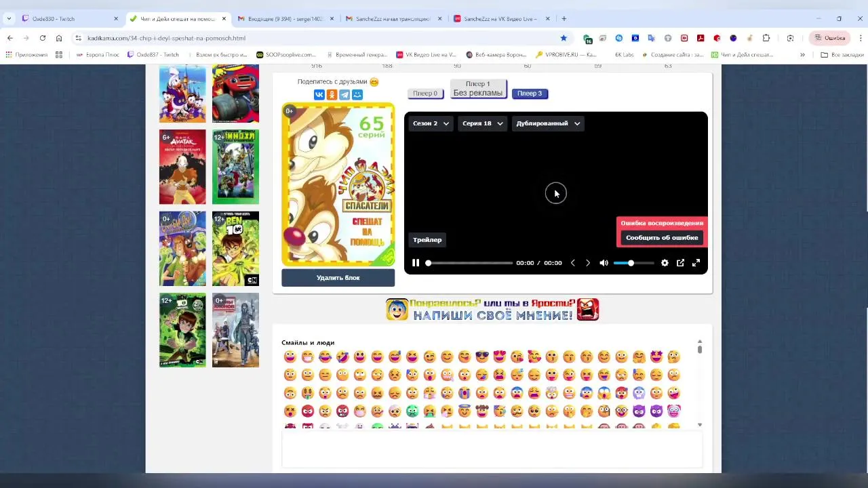The width and height of the screenshot is (868, 488).
Task: Switch to Плеер 0
Action: pyautogui.click(x=425, y=94)
